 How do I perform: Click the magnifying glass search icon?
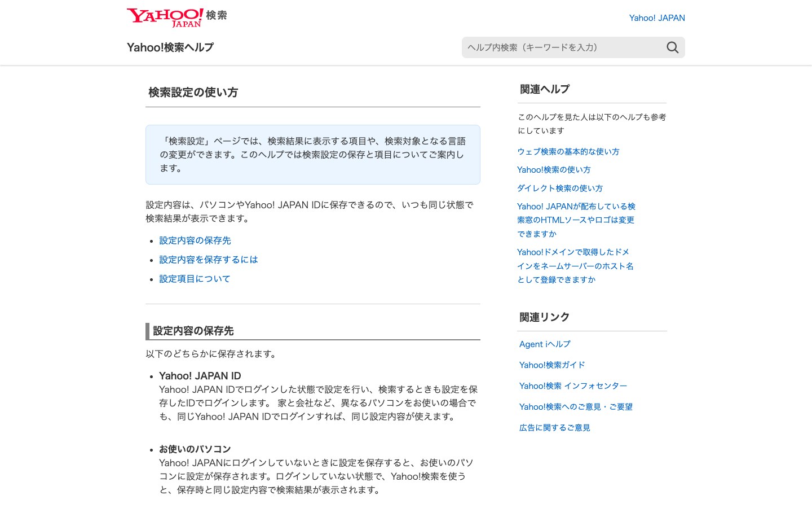(x=672, y=47)
